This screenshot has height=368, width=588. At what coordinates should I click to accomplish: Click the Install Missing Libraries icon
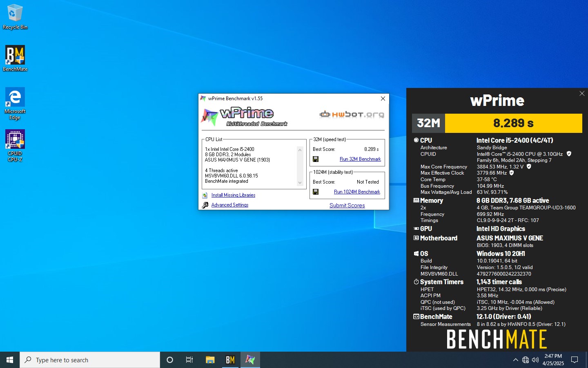(205, 195)
